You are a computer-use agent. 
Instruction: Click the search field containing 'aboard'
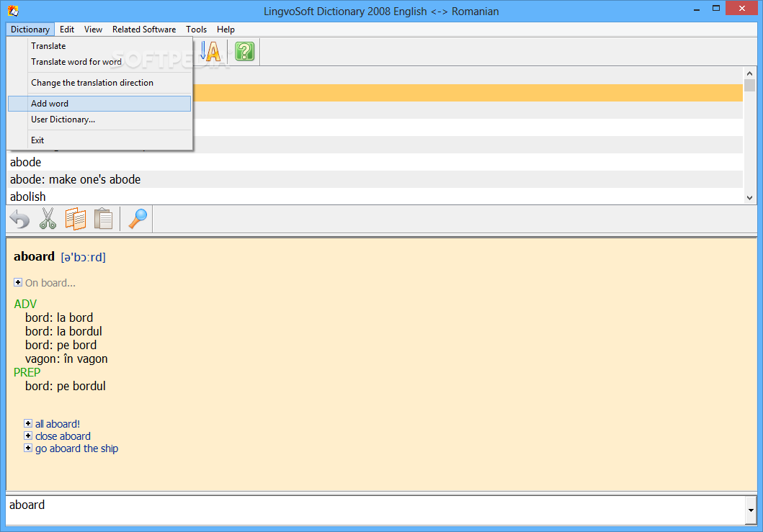tap(375, 510)
